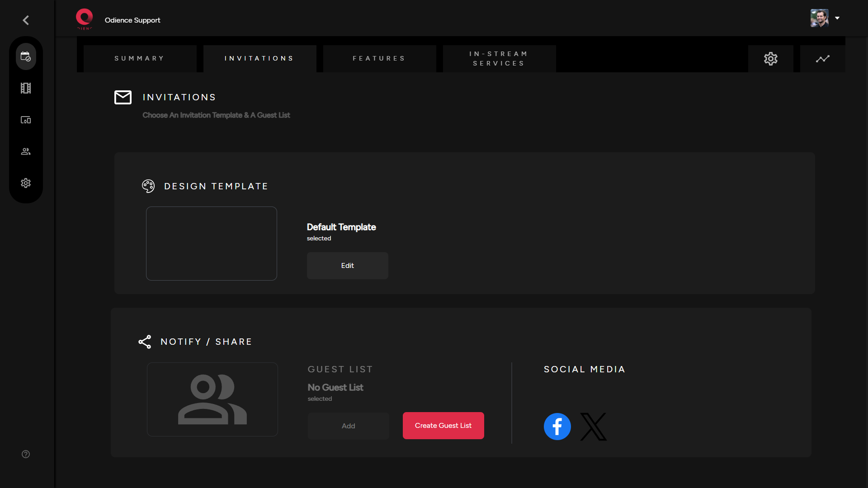The width and height of the screenshot is (868, 488).
Task: Open event settings with the top-right gear icon
Action: [x=771, y=58]
